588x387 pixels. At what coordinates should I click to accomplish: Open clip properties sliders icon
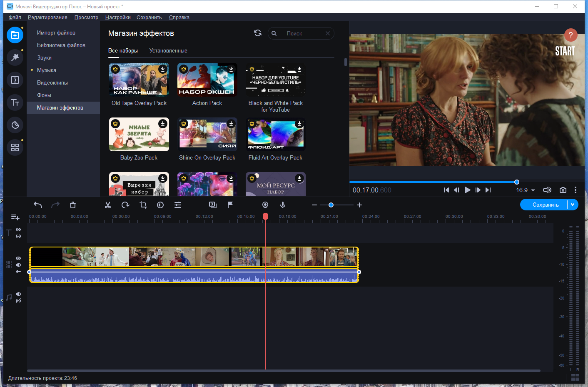178,205
